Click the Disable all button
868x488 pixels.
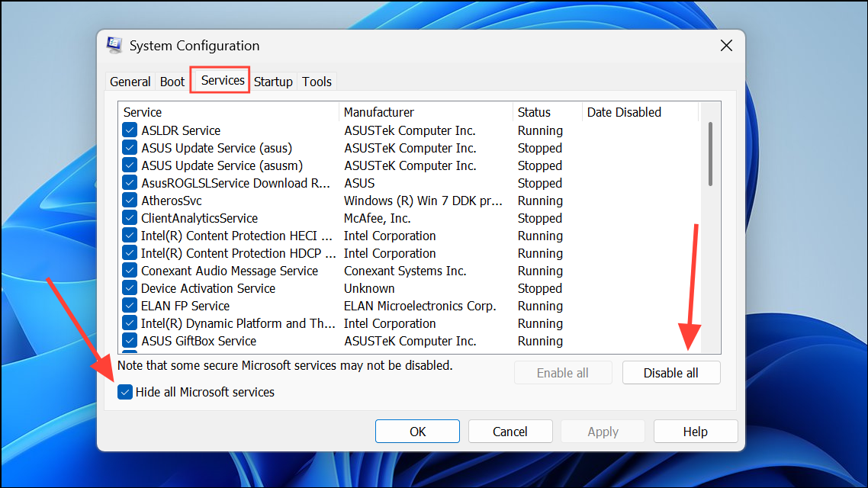[x=670, y=372]
